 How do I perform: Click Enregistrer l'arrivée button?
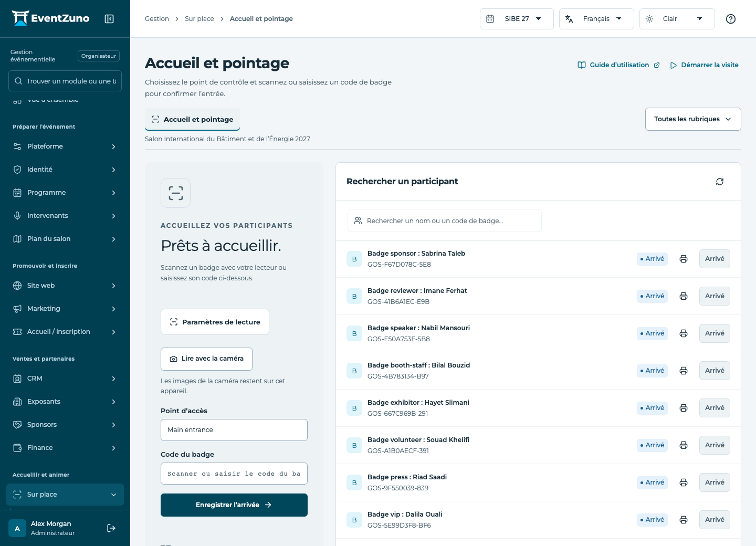point(234,505)
